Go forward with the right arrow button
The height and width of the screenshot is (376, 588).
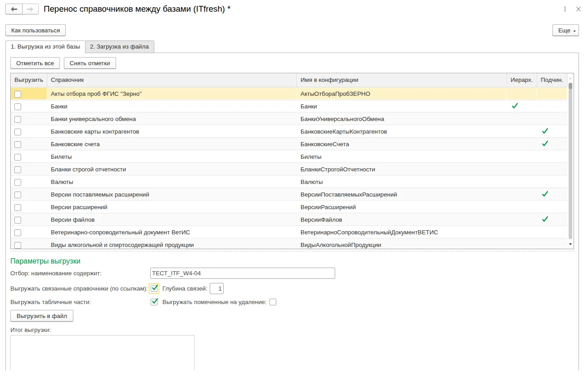pyautogui.click(x=30, y=9)
